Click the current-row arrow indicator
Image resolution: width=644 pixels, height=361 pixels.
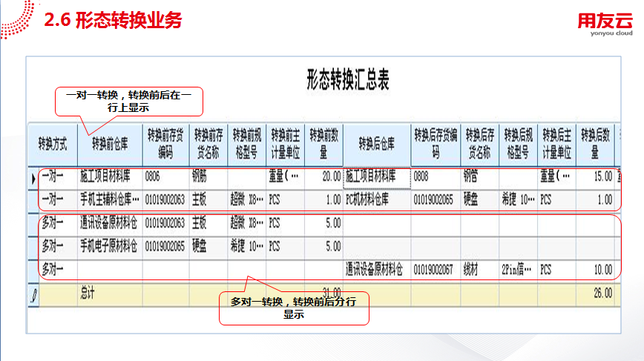point(33,179)
